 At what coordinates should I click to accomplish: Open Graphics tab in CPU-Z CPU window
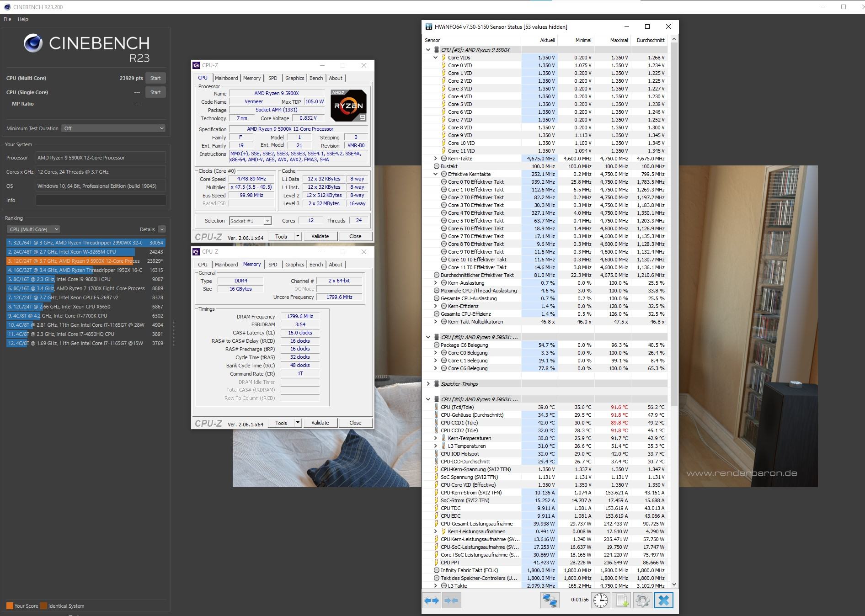point(294,78)
